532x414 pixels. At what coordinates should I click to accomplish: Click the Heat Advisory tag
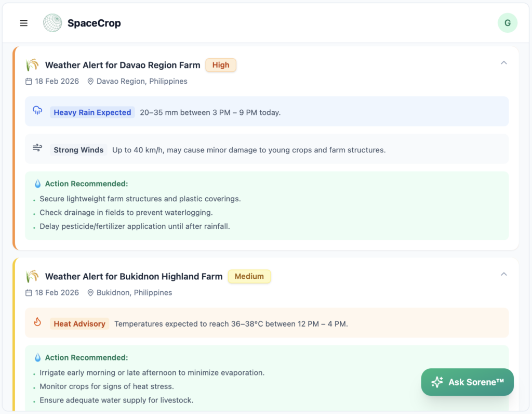[x=79, y=324]
